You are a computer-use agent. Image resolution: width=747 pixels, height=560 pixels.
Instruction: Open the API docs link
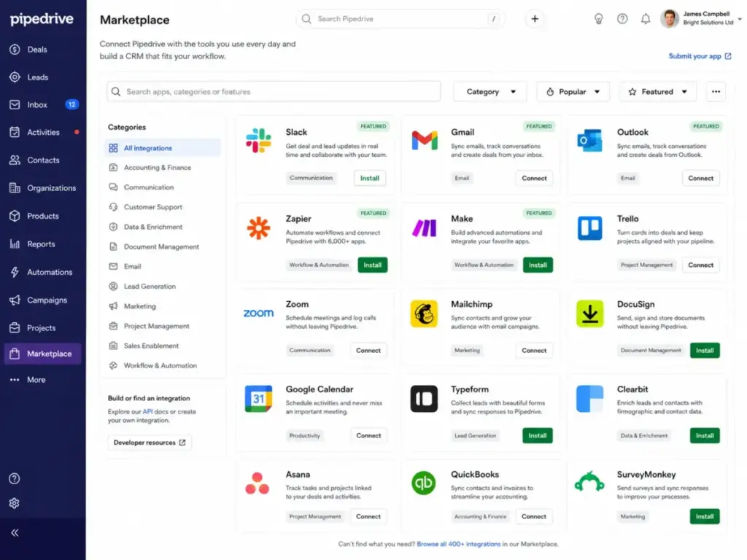pyautogui.click(x=147, y=412)
